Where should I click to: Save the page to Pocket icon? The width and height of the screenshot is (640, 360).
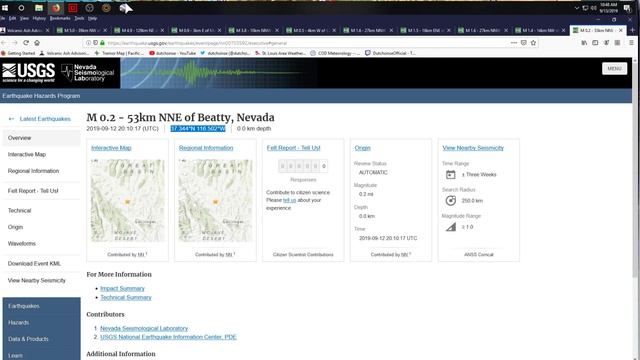524,42
